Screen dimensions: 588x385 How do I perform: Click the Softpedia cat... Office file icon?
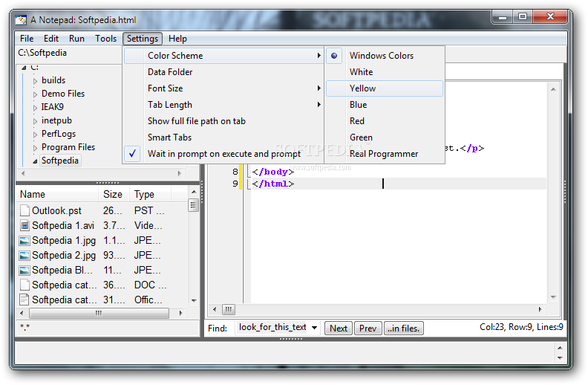[x=24, y=300]
